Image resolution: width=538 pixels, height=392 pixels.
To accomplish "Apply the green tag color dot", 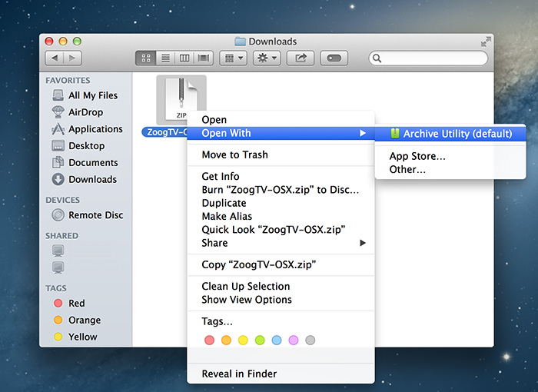I will click(260, 341).
